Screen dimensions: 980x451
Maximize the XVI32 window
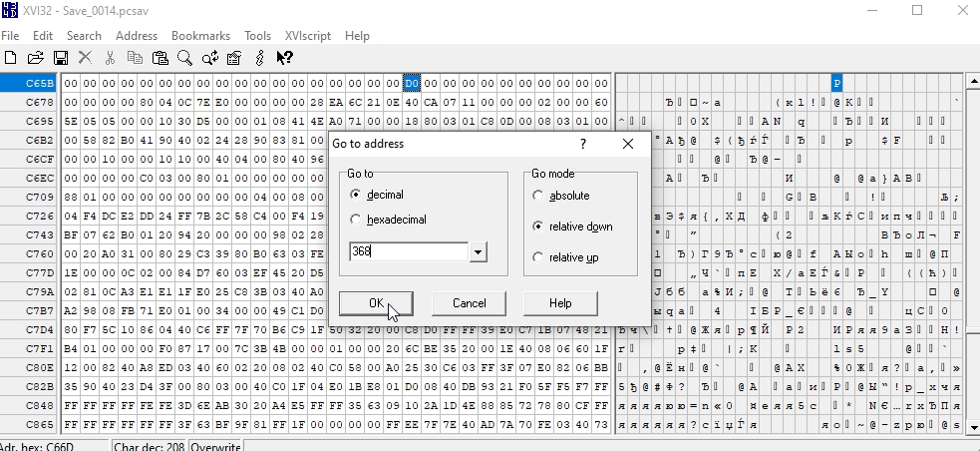pos(917,10)
